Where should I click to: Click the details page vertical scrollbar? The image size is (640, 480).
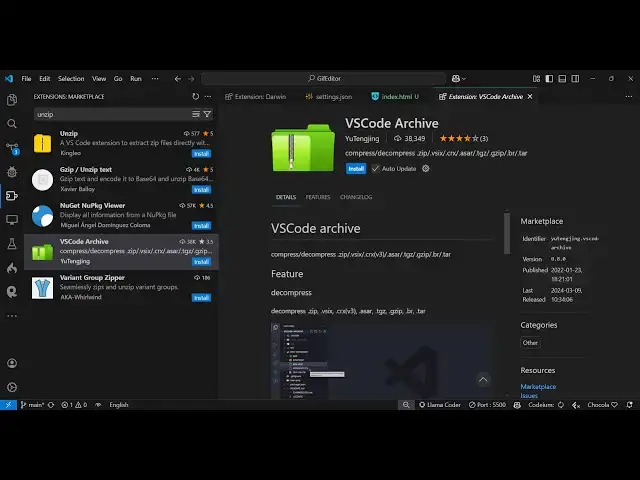tap(507, 233)
